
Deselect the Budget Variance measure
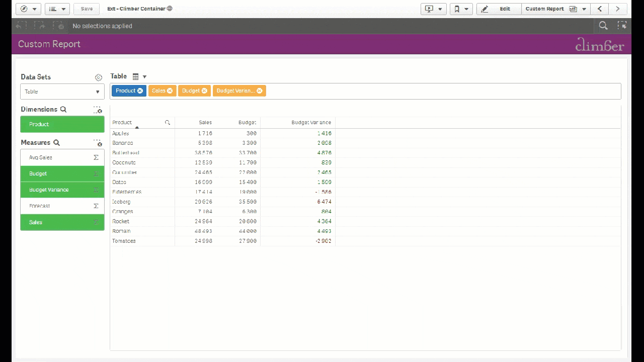62,190
